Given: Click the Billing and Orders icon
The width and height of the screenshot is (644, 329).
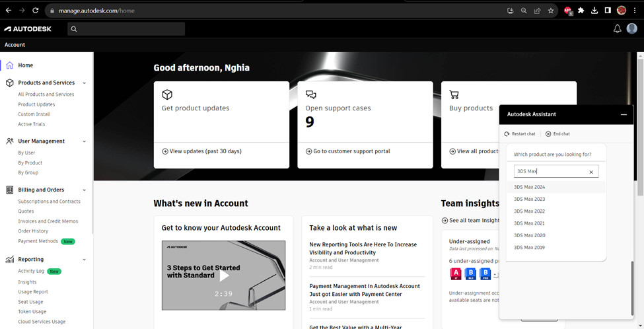Looking at the screenshot, I should [x=9, y=190].
